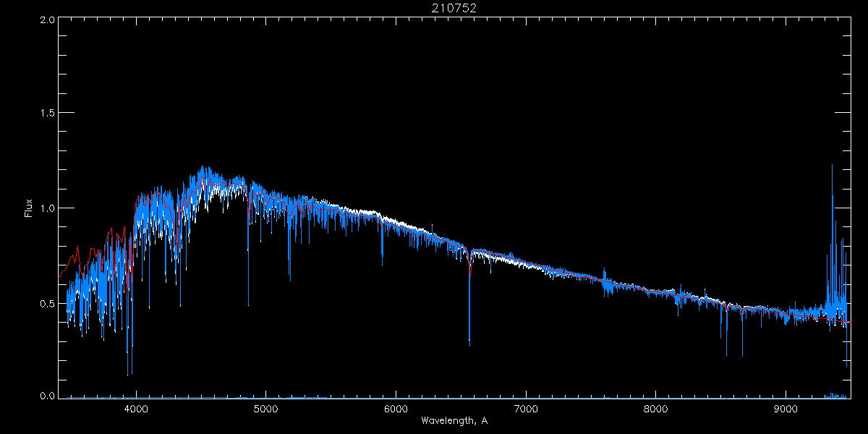The image size is (868, 434).
Task: Click the 1.5 flux tick label
Action: 47,114
